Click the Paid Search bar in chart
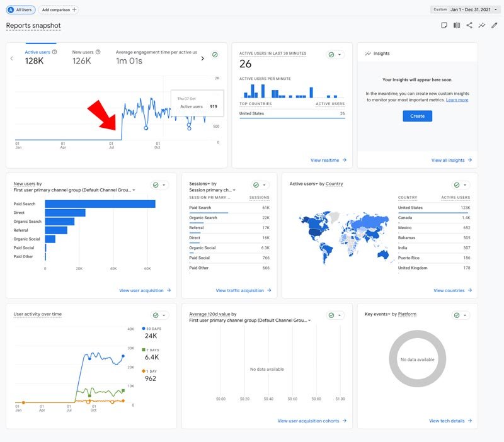The width and height of the screenshot is (504, 442). click(100, 204)
